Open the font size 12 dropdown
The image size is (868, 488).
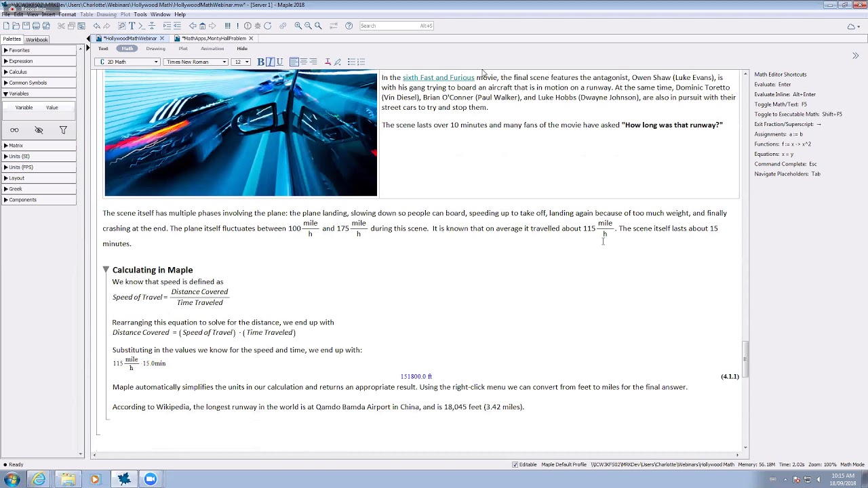pyautogui.click(x=241, y=62)
